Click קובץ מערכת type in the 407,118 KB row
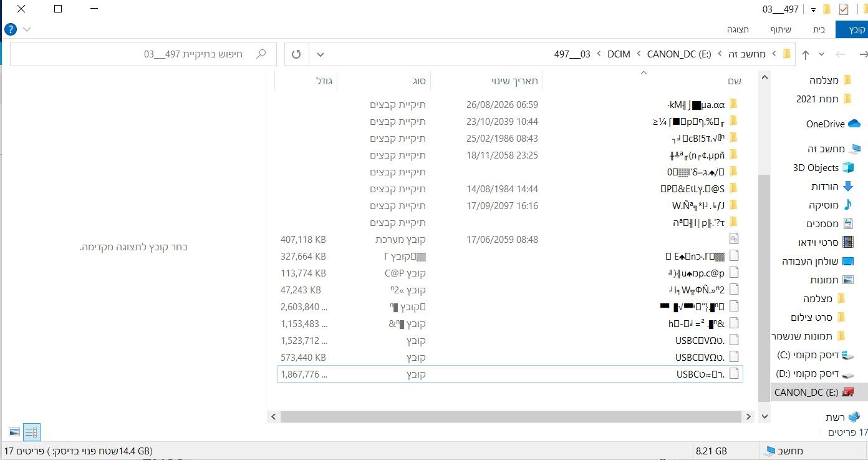The height and width of the screenshot is (460, 868). [x=401, y=239]
